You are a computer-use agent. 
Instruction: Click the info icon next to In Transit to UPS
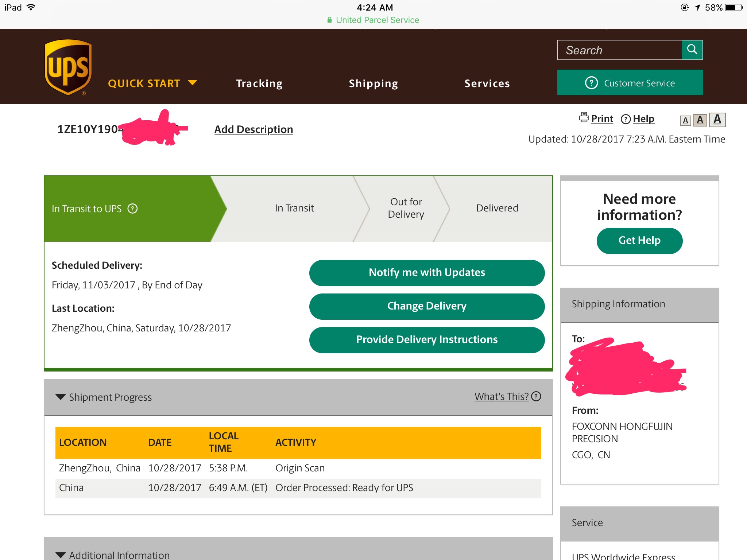click(132, 209)
